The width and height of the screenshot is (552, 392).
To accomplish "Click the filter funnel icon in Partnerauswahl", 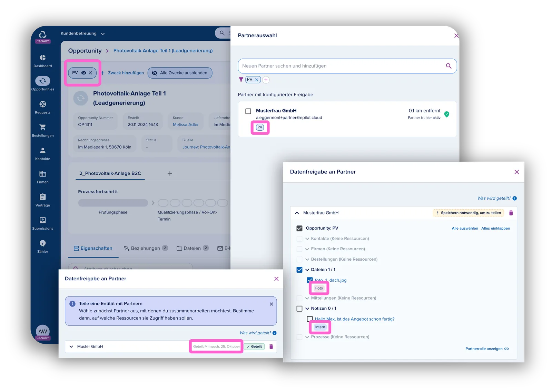I will click(241, 80).
